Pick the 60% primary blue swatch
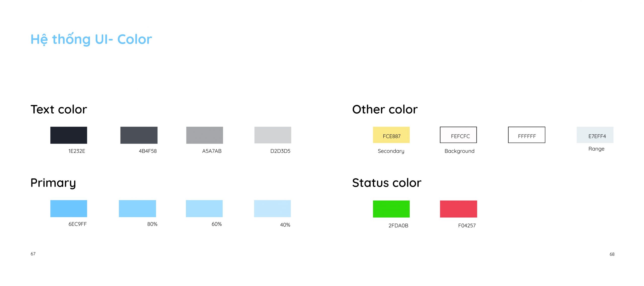Viewport: 644px width, 286px height. [x=204, y=209]
